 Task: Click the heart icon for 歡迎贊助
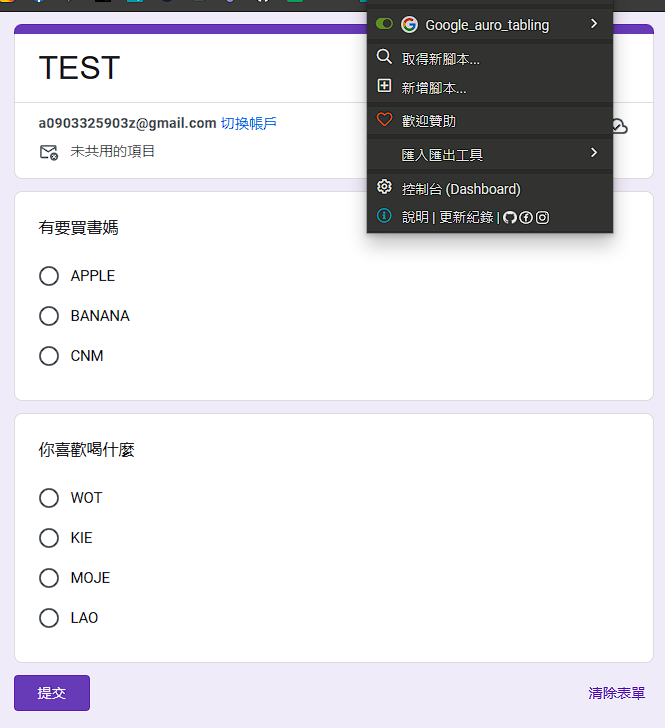tap(384, 120)
